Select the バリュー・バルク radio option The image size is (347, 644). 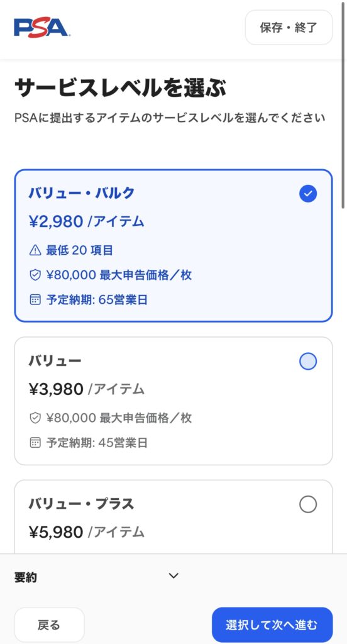tap(173, 246)
